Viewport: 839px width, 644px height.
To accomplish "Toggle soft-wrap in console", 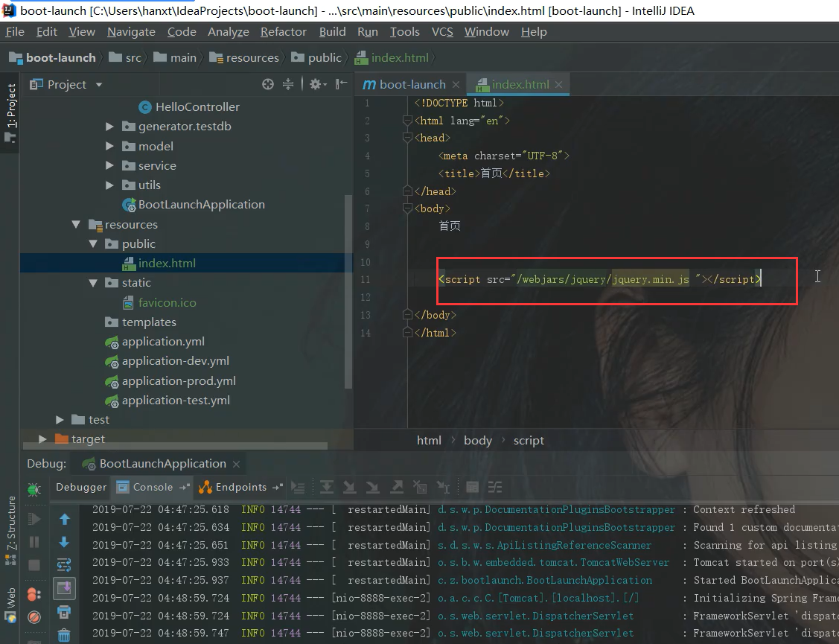I will pyautogui.click(x=64, y=565).
